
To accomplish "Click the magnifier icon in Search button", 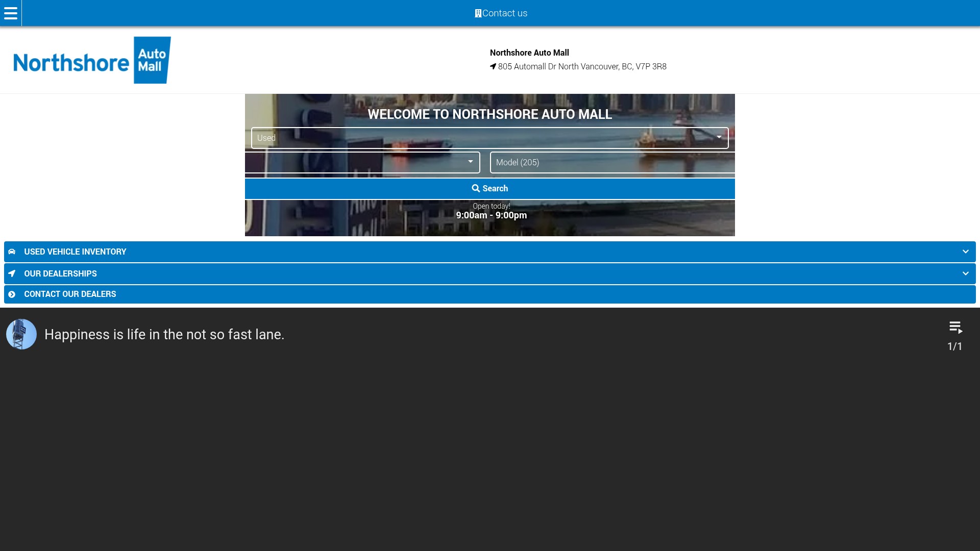I will pyautogui.click(x=476, y=188).
